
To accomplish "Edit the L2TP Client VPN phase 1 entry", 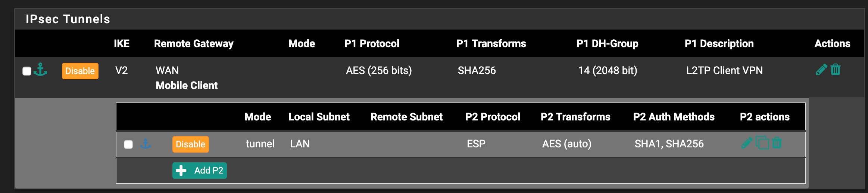I will [821, 70].
